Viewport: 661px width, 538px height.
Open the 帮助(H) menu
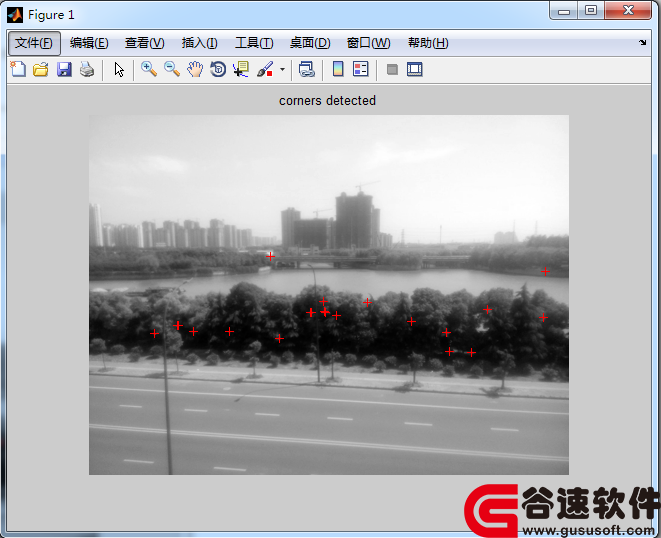(428, 43)
